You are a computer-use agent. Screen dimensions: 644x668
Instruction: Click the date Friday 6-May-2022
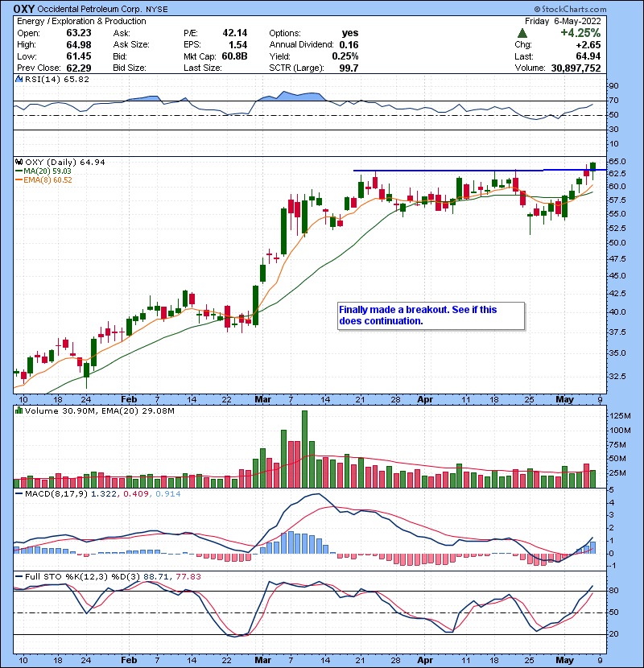[563, 21]
